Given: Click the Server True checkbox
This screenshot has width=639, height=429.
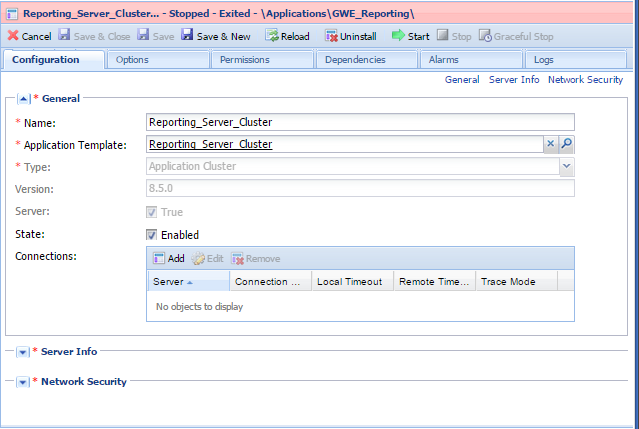Looking at the screenshot, I should (152, 212).
